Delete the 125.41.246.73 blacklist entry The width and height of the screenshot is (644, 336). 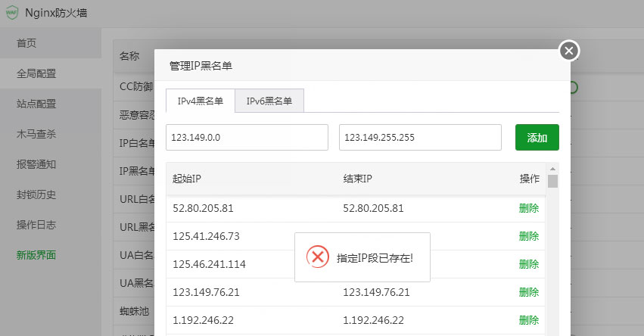click(528, 236)
